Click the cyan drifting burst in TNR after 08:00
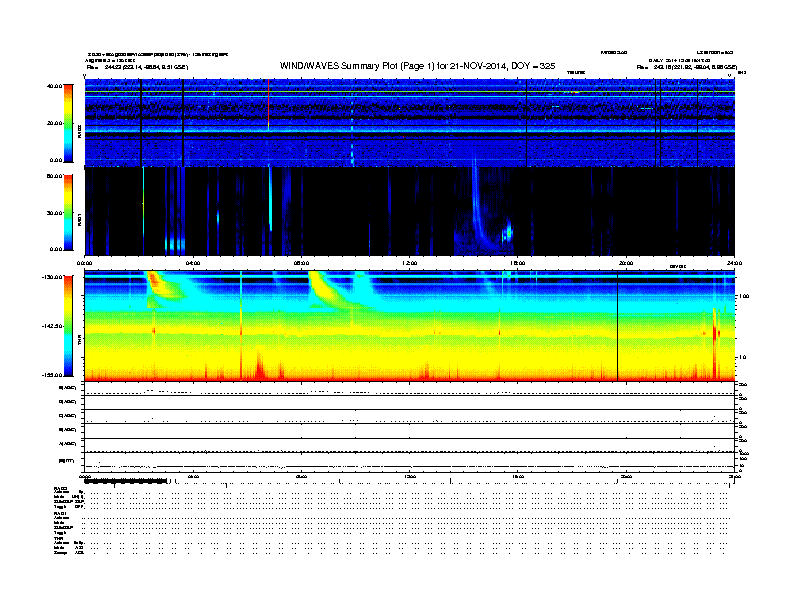This screenshot has height=612, width=792. point(333,290)
